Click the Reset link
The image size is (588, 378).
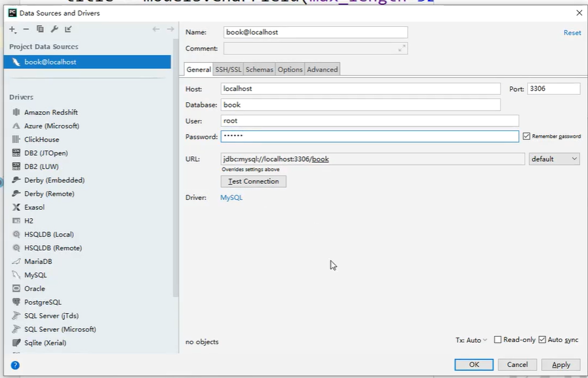tap(571, 32)
